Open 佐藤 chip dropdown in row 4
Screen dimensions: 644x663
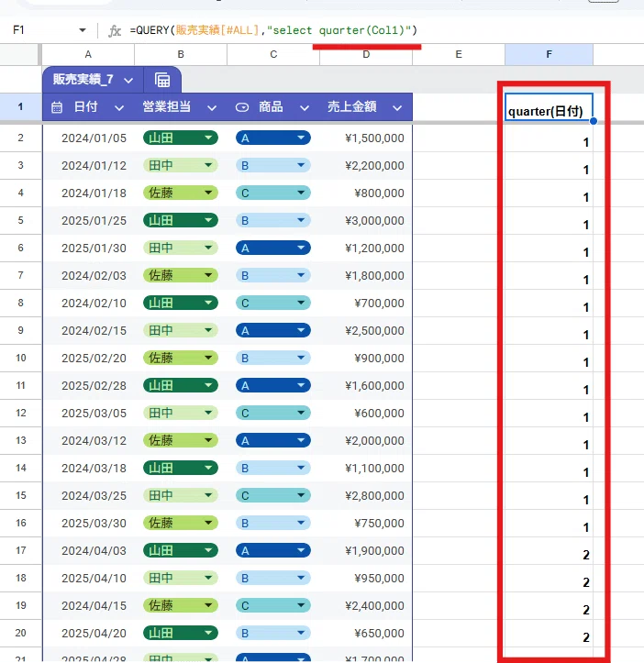pos(208,193)
